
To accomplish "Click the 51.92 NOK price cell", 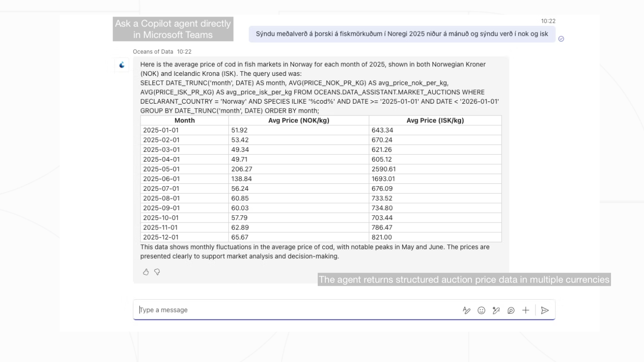I will [x=299, y=130].
